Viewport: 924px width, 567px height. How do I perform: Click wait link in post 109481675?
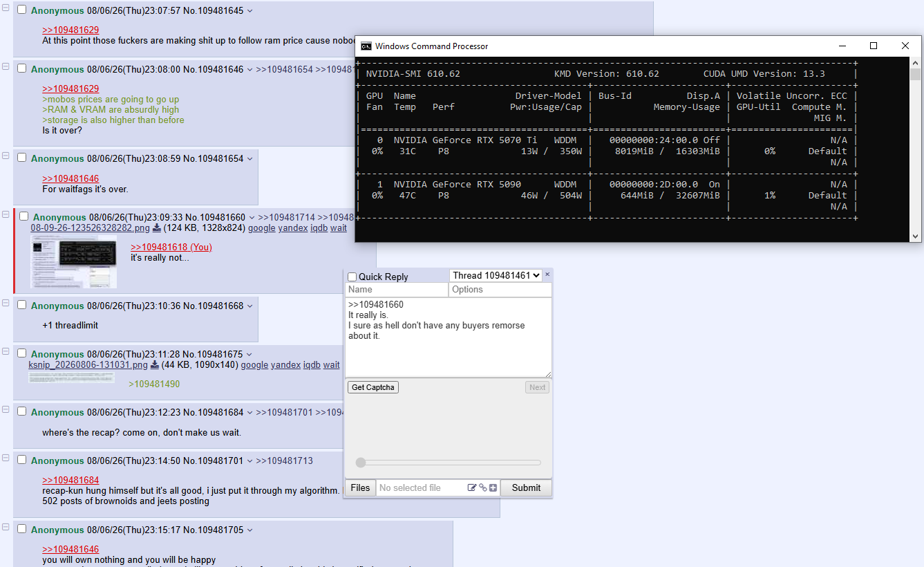pos(332,365)
